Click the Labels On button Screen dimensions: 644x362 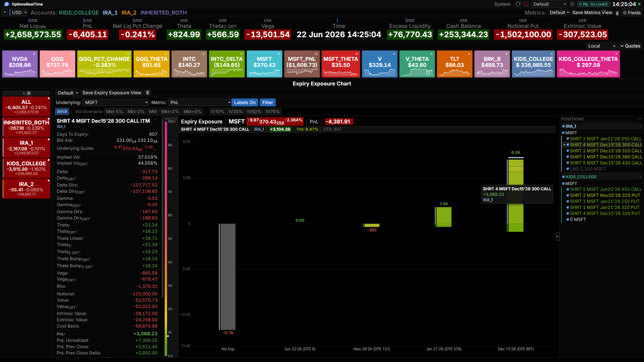[245, 102]
